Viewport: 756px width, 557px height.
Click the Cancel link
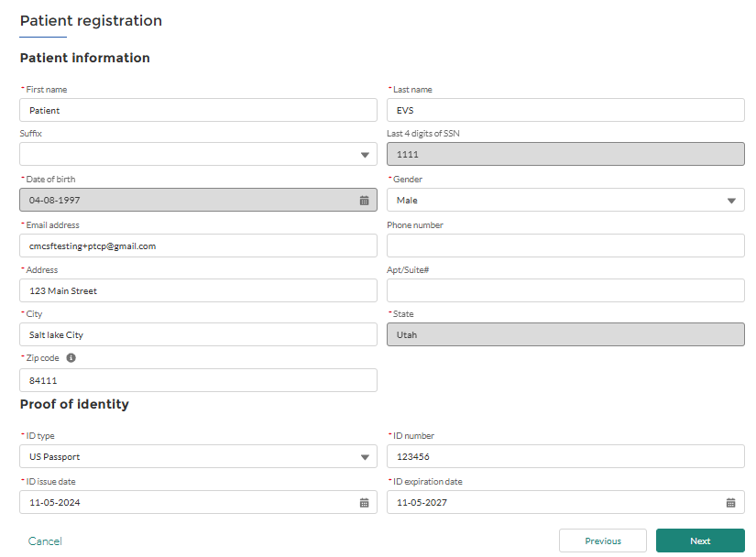click(45, 541)
